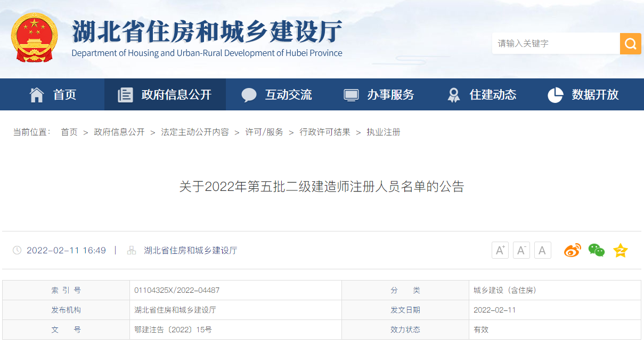Click the pie chart icon beside 数据开放

coord(555,94)
